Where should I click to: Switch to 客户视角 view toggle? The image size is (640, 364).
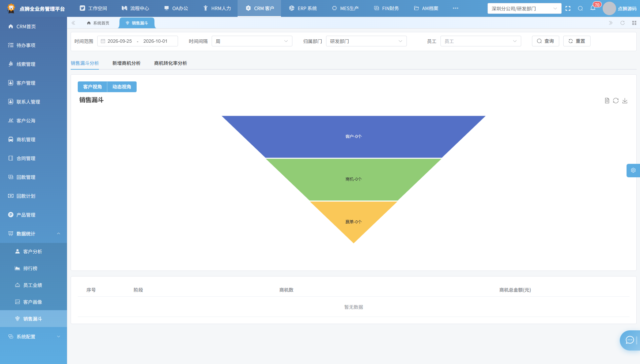tap(92, 87)
